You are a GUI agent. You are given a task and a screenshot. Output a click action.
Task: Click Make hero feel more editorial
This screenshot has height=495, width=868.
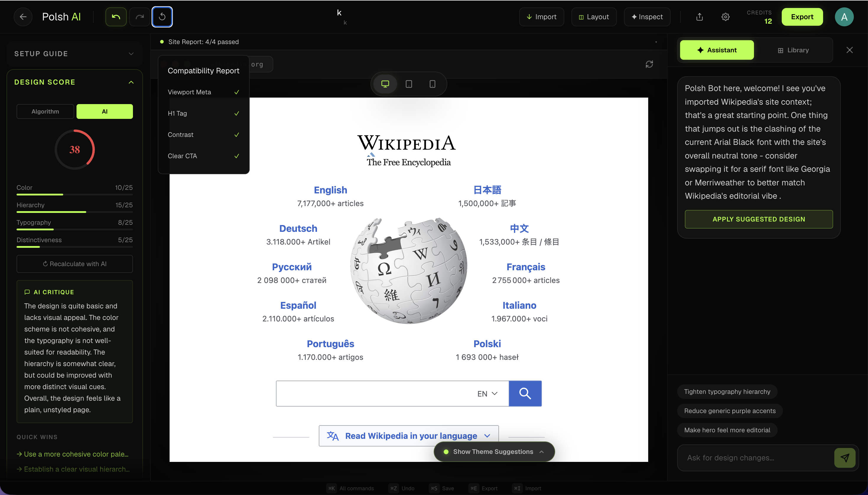click(x=727, y=430)
